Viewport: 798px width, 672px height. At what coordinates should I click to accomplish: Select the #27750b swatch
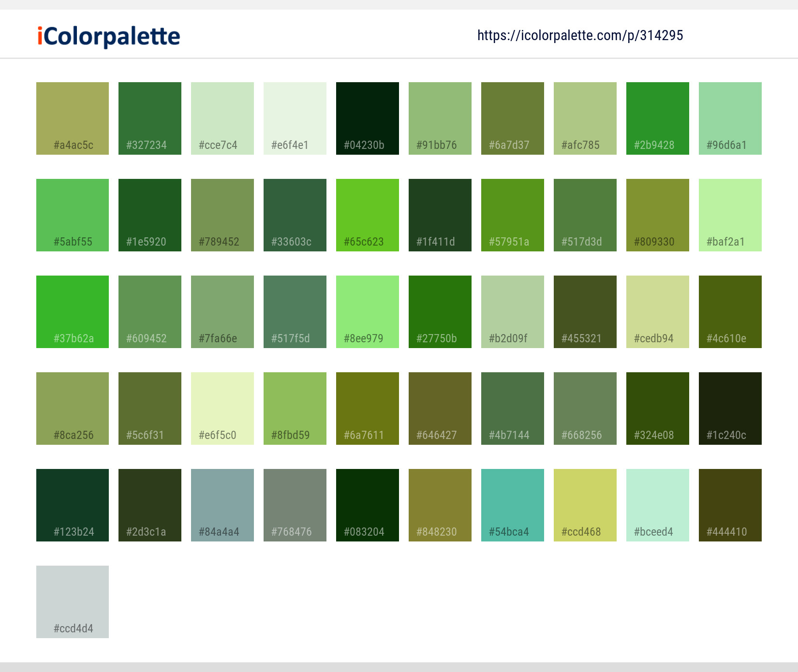coord(440,312)
